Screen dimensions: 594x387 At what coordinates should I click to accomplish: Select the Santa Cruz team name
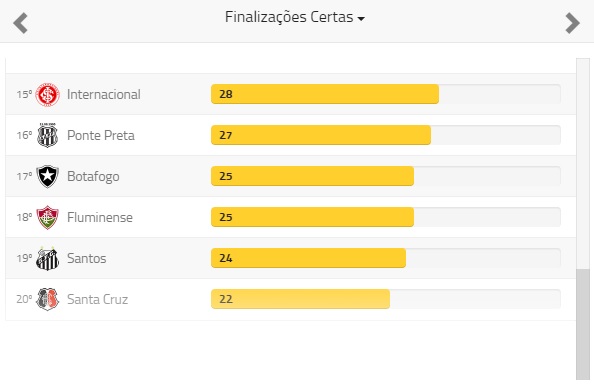97,299
